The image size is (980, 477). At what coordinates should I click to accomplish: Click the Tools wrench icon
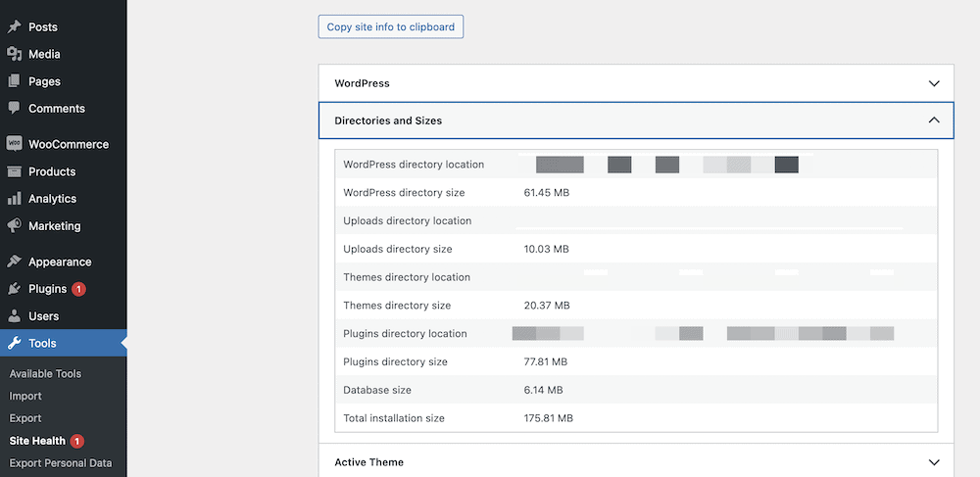point(14,344)
